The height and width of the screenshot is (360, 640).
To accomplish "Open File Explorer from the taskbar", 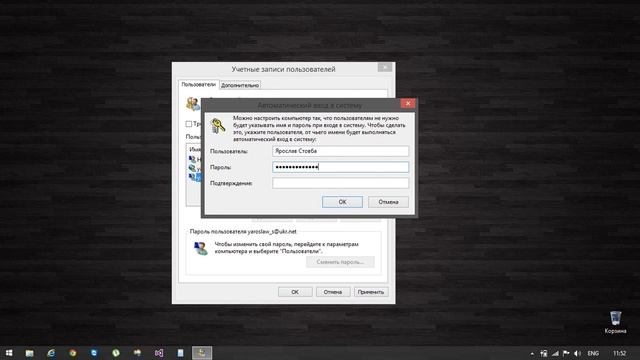I will tap(29, 353).
